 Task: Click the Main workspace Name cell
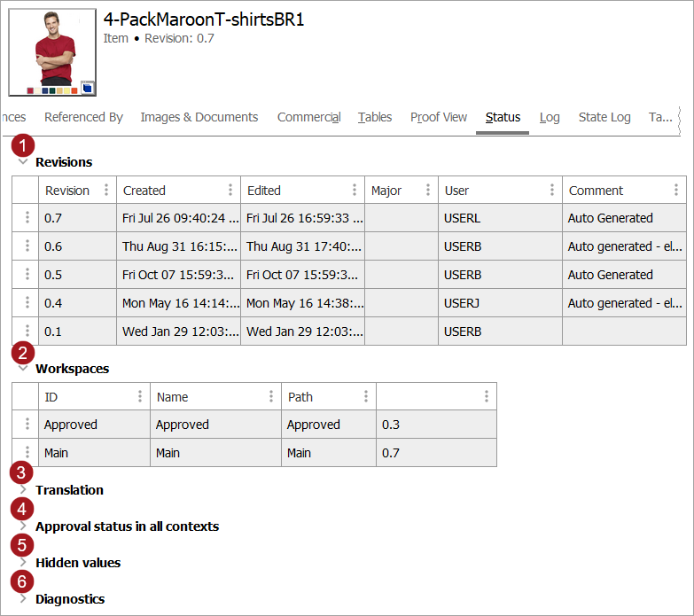pyautogui.click(x=215, y=453)
